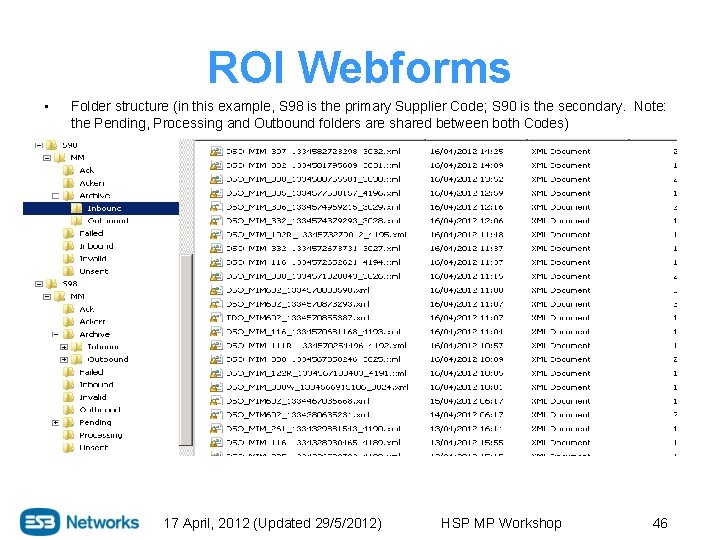Select XML file icon dated 16/04/2012 10:05
Image resolution: width=720 pixels, height=540 pixels.
pyautogui.click(x=216, y=373)
